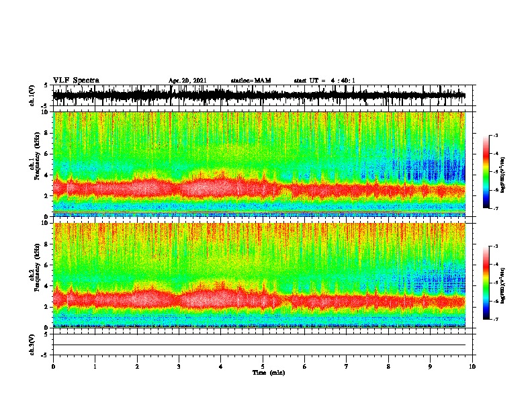
Task: Click the "ch.1(V)" waveform axis label
Action: [32, 95]
